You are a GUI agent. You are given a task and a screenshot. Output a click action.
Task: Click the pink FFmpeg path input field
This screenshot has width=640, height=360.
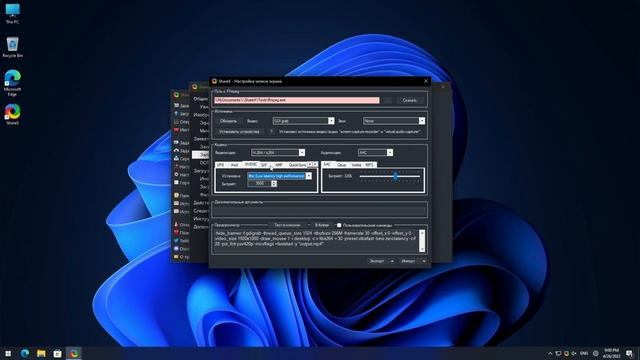[297, 100]
